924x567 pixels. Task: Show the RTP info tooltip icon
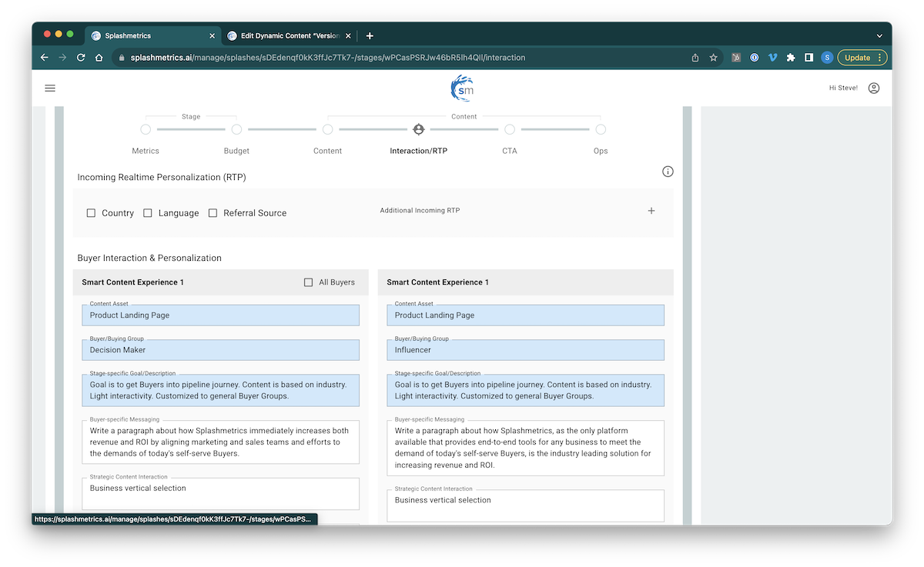(668, 172)
